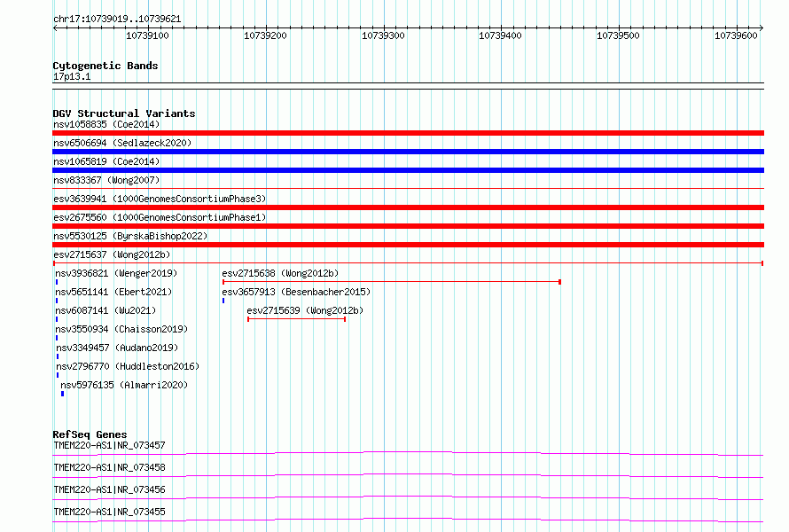Click nsv5976135 (Almarri2020) variant label
The image size is (789, 532).
click(x=124, y=385)
